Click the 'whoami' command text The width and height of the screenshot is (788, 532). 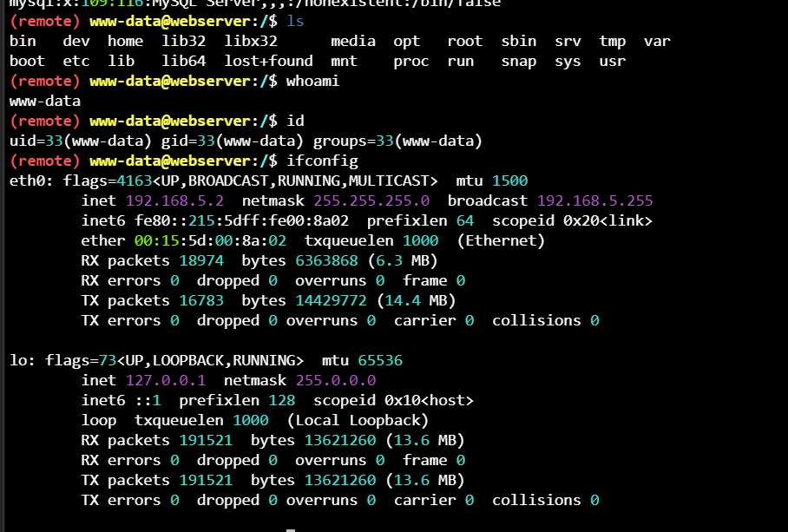tap(312, 81)
